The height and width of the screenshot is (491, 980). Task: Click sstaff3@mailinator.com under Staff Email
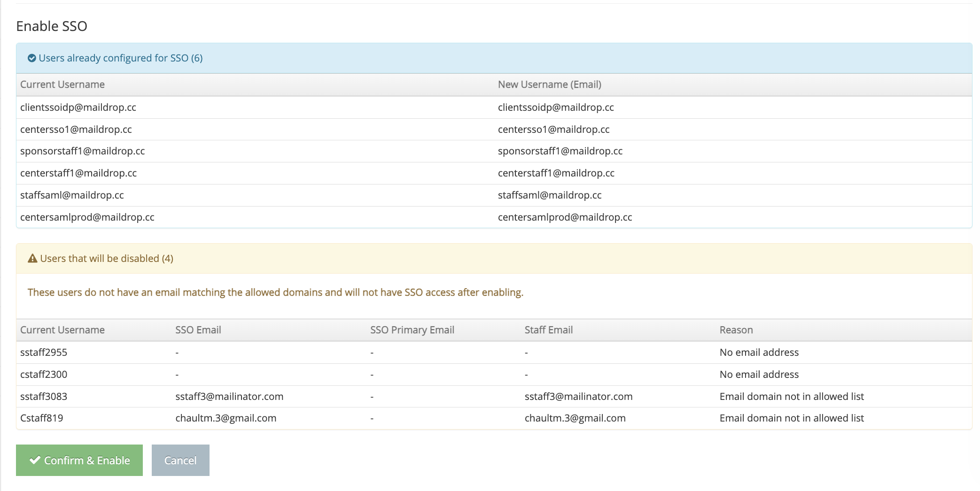tap(578, 396)
